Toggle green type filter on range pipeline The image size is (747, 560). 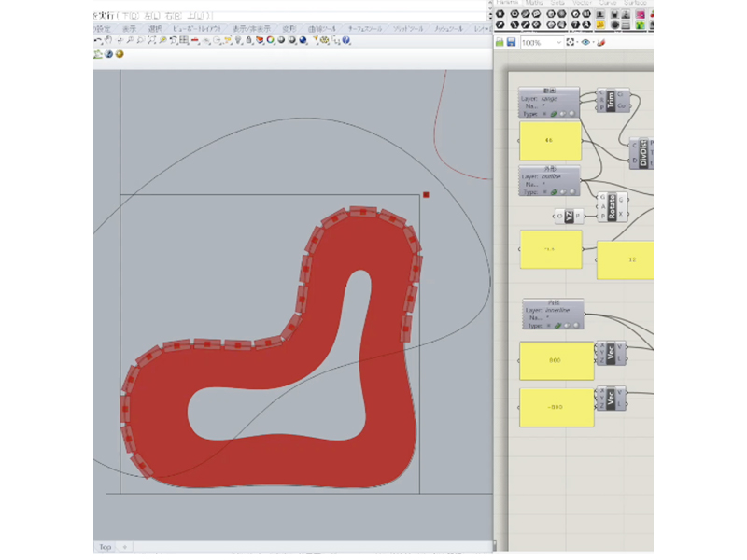pyautogui.click(x=554, y=114)
